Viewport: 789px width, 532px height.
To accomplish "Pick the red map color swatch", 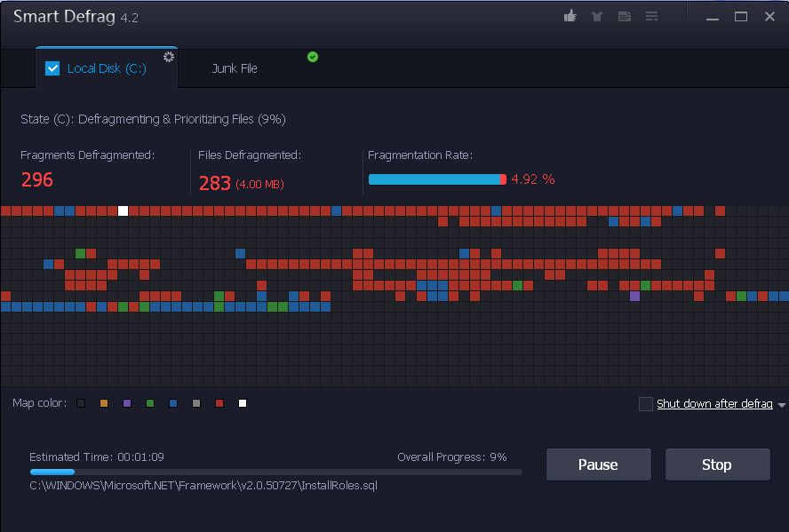I will coord(219,403).
